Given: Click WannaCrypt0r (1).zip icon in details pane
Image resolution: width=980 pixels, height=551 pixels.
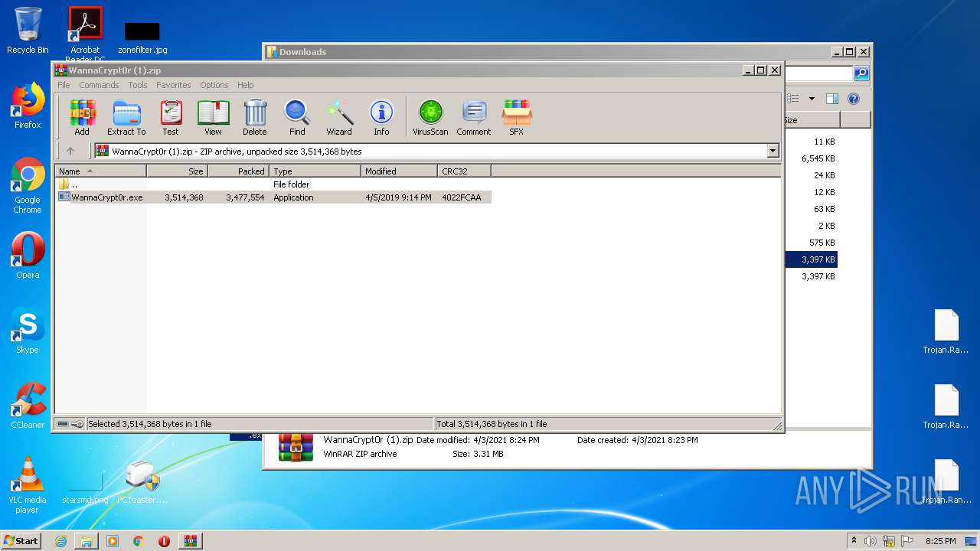Looking at the screenshot, I should click(x=296, y=447).
